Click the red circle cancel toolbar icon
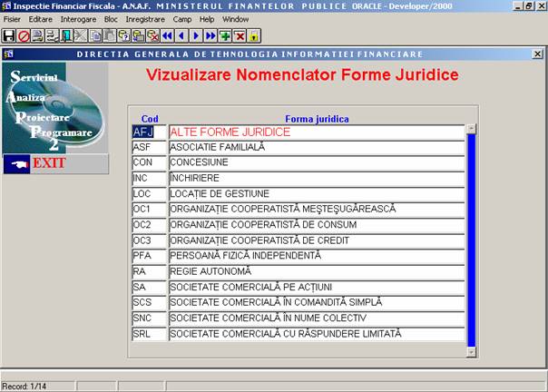 pos(23,36)
